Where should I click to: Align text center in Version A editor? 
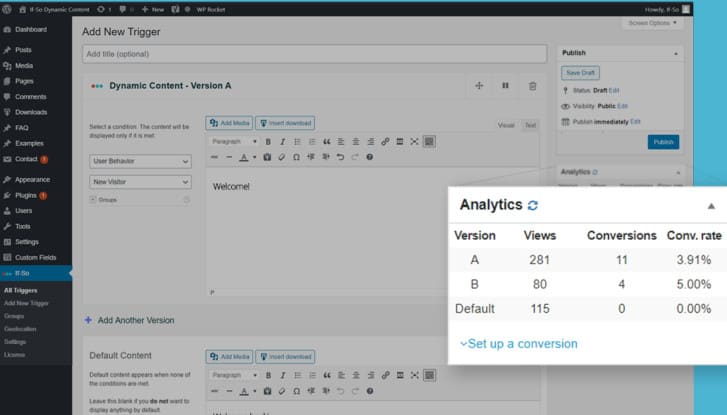click(x=356, y=142)
